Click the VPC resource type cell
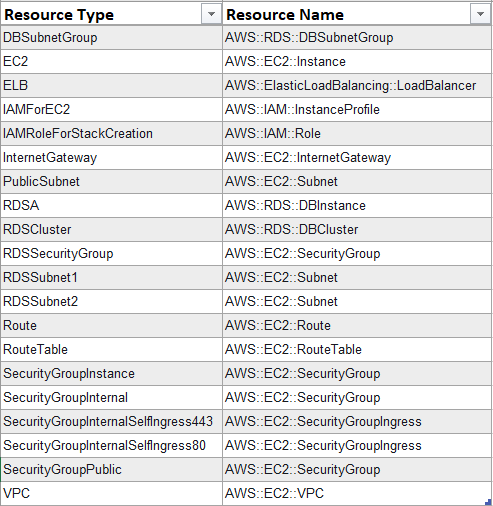 111,494
